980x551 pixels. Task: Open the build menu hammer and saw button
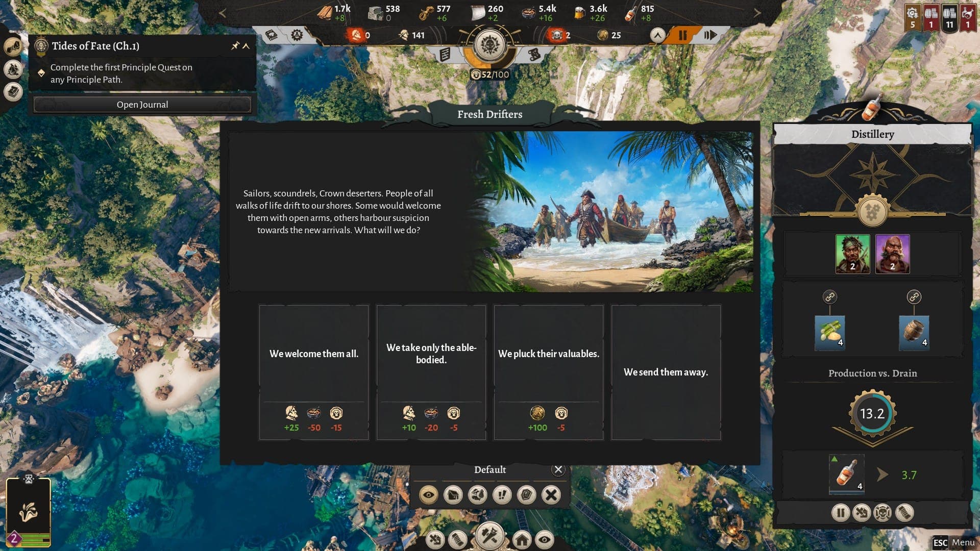tap(490, 536)
